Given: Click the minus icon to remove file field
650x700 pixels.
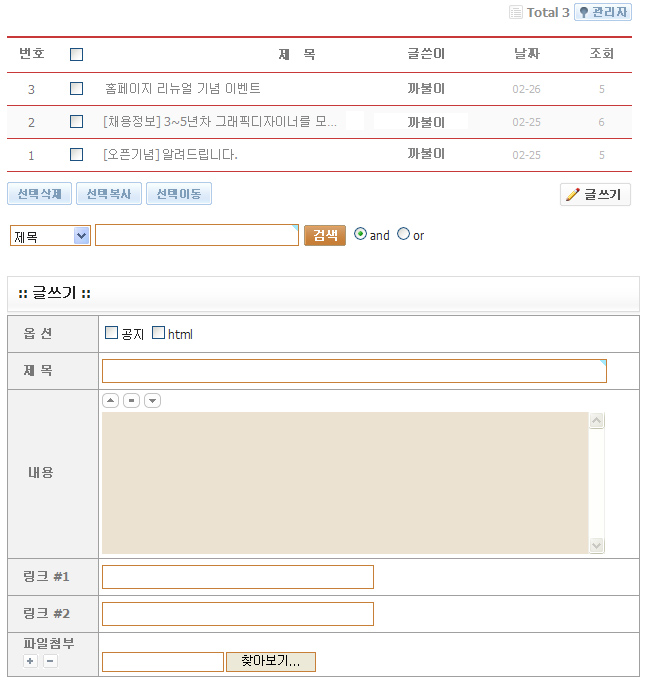Looking at the screenshot, I should click(50, 661).
